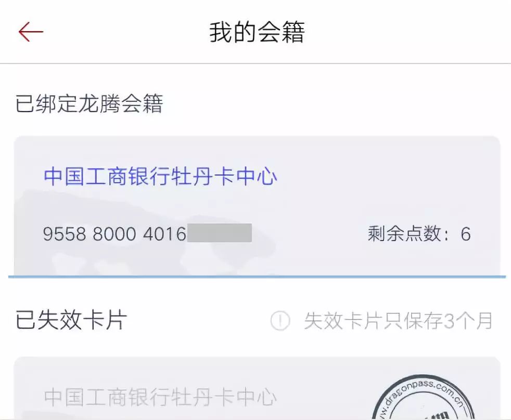Open the blue 中国工商银行牡丹卡中心 link

[160, 176]
